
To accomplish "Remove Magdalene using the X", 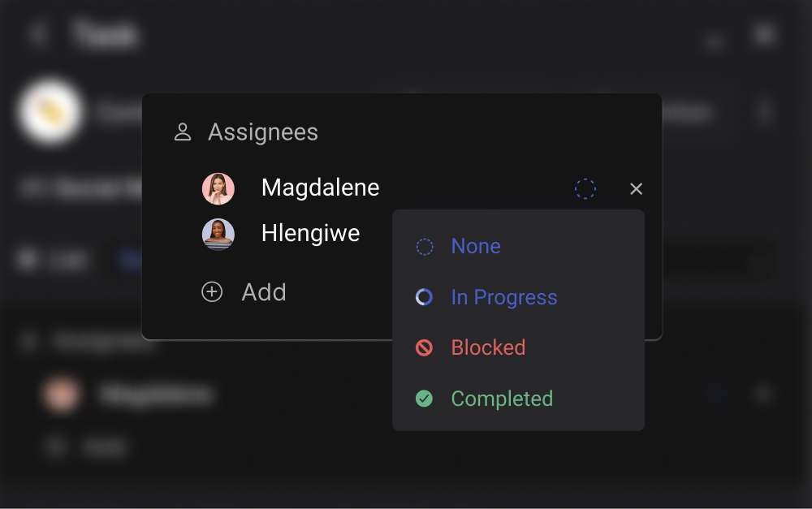I will [636, 188].
